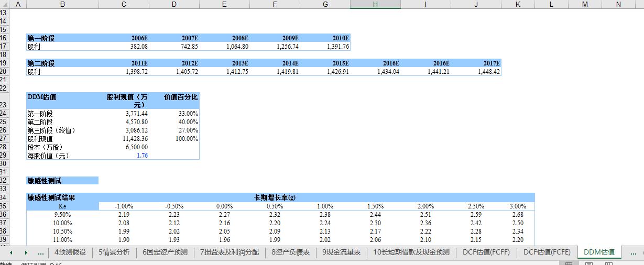Open the DCF估值(FCFE) sheet tab
Image resolution: width=644 pixels, height=265 pixels.
click(547, 252)
